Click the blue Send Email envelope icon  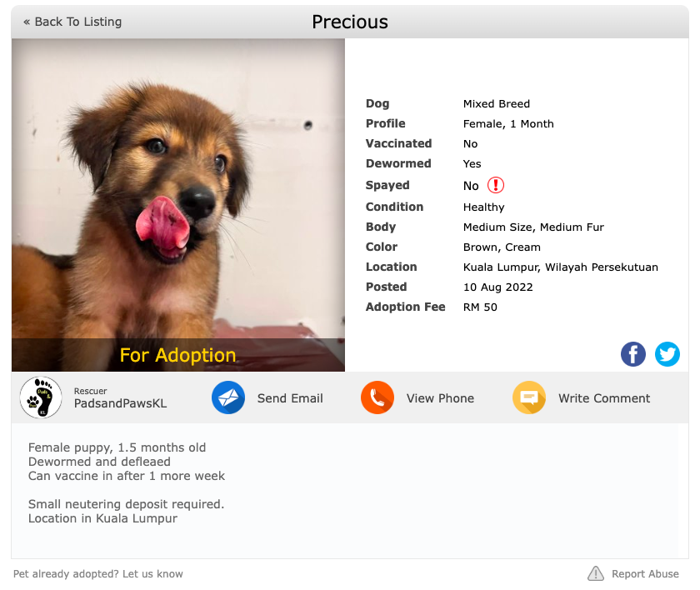(x=228, y=398)
